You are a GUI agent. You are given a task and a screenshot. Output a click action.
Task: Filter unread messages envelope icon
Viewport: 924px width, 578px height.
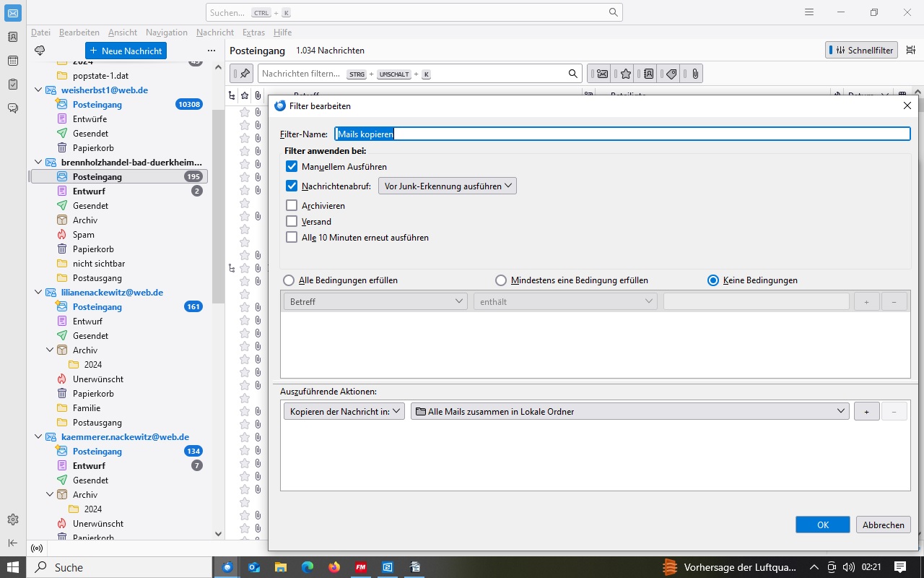602,74
